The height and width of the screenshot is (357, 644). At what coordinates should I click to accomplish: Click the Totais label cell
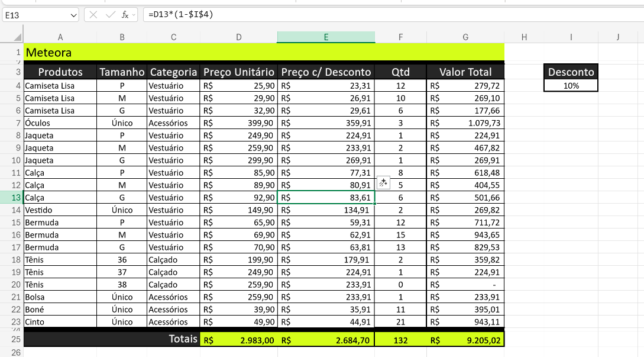tap(112, 339)
